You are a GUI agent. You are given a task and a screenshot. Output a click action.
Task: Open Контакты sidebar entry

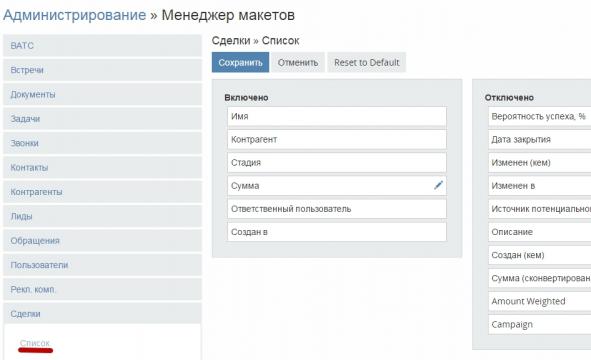[x=103, y=167]
